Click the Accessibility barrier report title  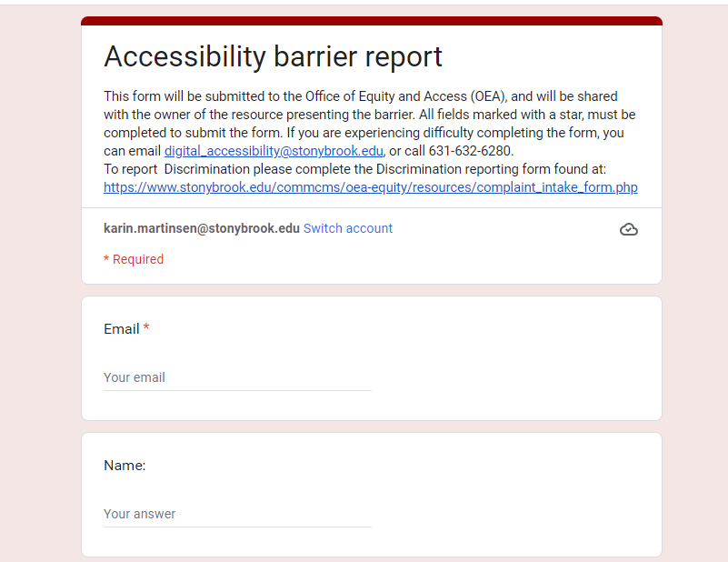(273, 56)
